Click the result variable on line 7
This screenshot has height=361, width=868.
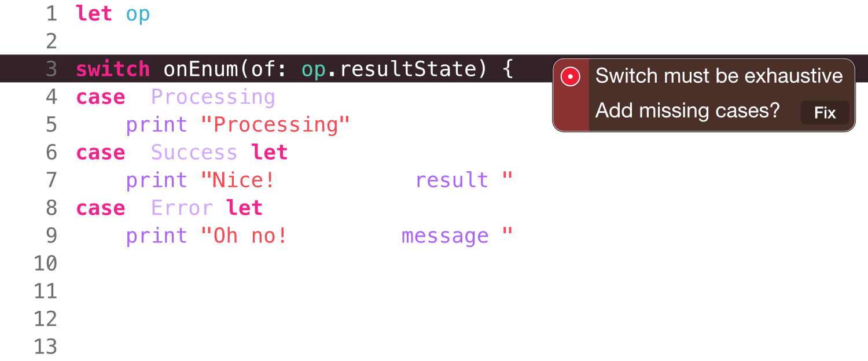click(452, 180)
